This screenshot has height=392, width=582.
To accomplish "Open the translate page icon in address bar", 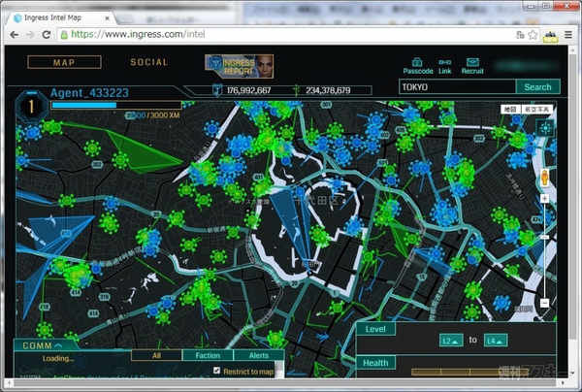I will point(520,35).
